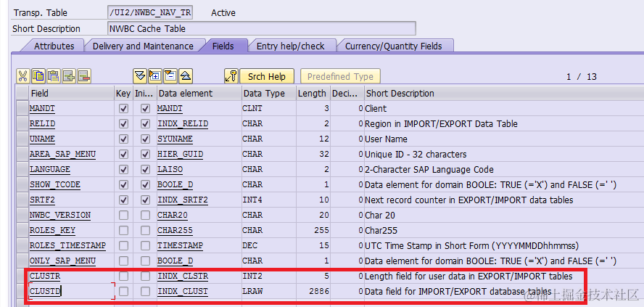
Task: Open Foreign Keys via the key icon
Action: (x=231, y=76)
